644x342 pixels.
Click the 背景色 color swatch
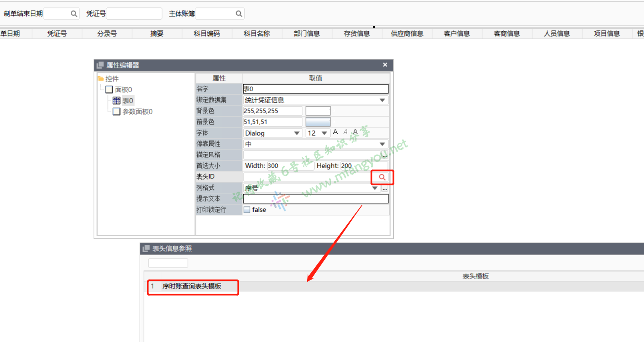pos(318,111)
